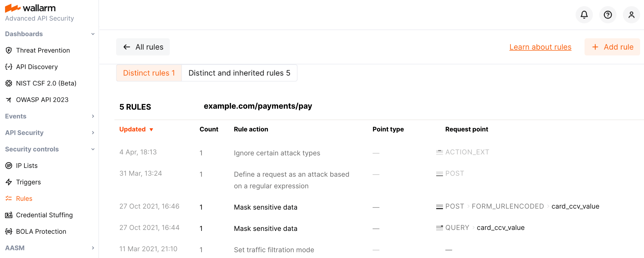Open the Threat Prevention dashboard
Screen dimensions: 644x258
[x=43, y=50]
